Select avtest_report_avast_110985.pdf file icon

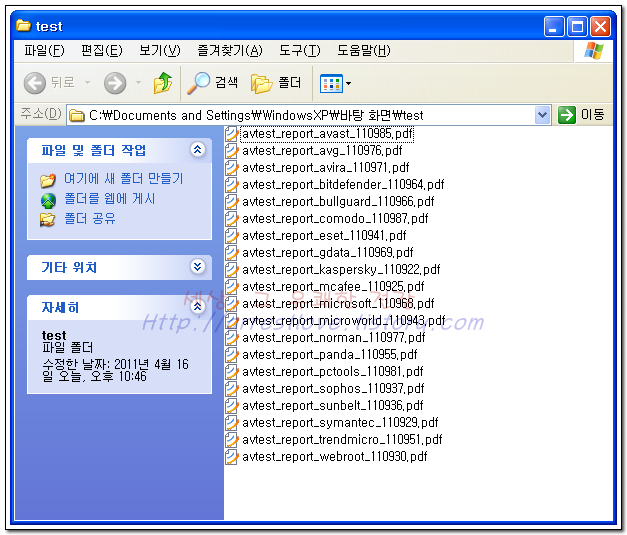click(231, 134)
